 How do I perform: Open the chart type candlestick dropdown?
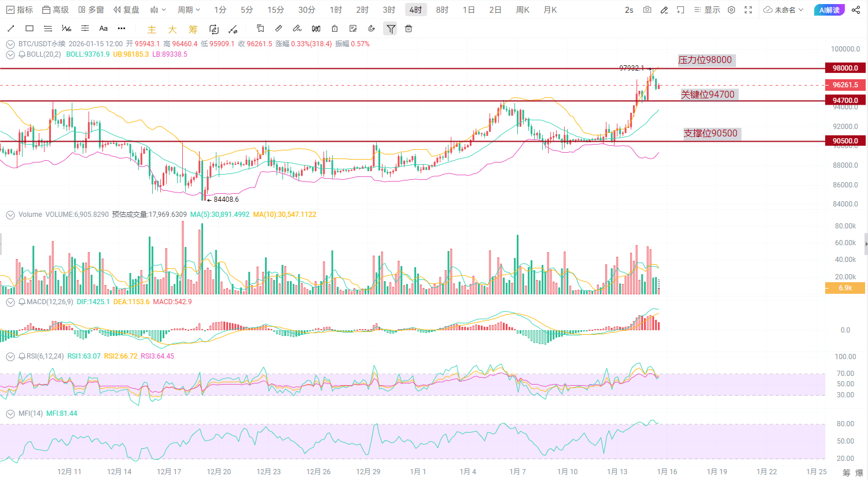tap(158, 10)
